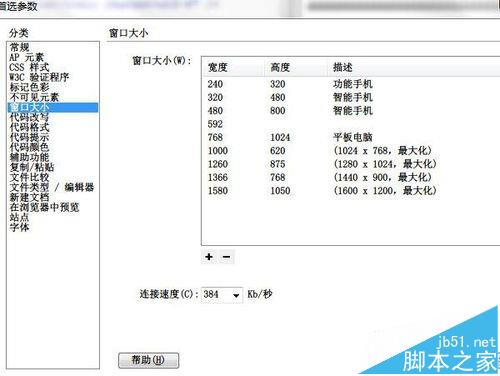Select the 站点 category

[19, 217]
